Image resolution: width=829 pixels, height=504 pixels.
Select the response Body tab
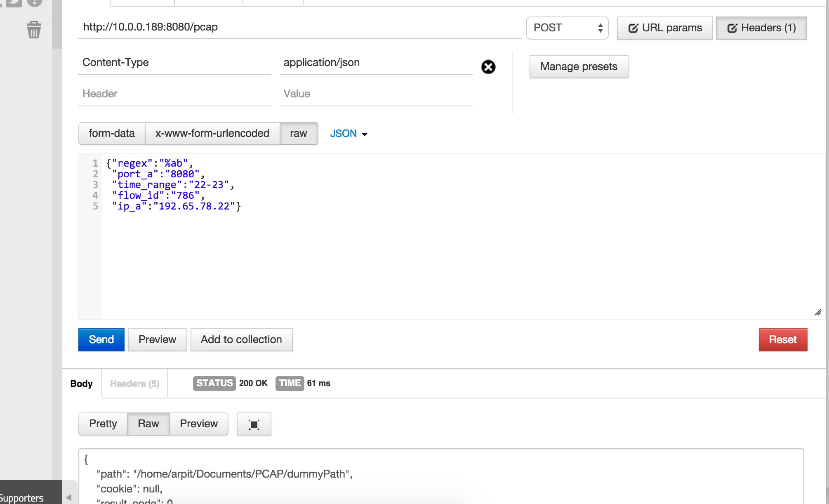[81, 384]
